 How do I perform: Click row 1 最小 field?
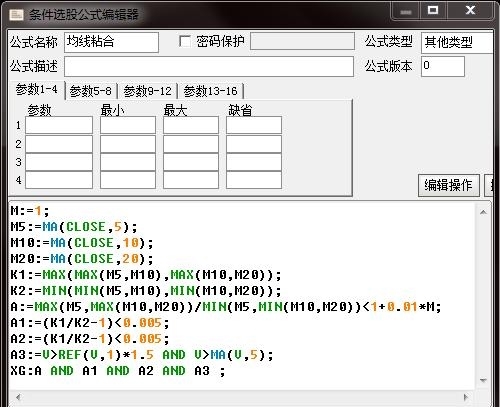point(128,125)
